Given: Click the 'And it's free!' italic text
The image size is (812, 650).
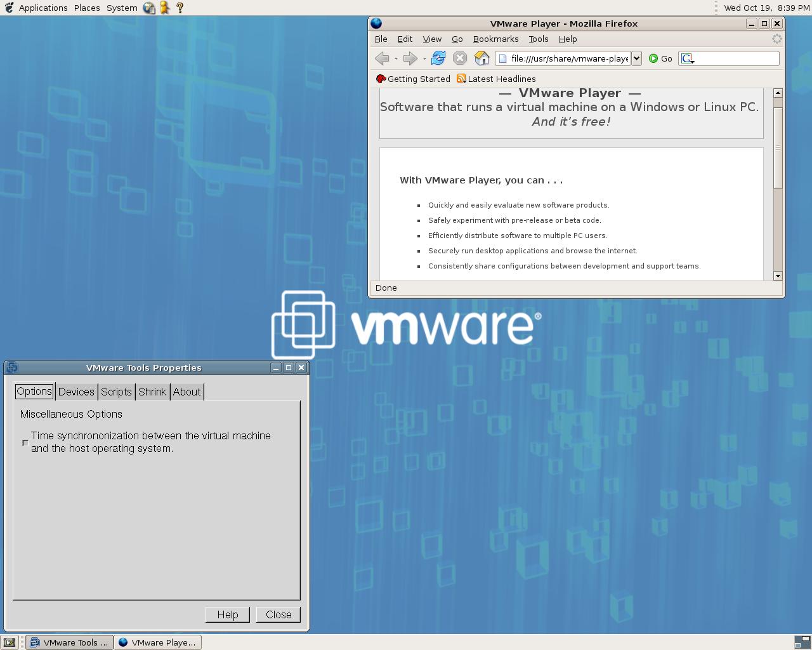Looking at the screenshot, I should 571,122.
